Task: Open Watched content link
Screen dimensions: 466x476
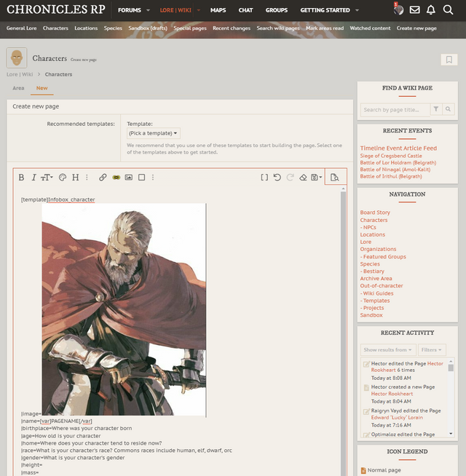Action: [x=370, y=28]
